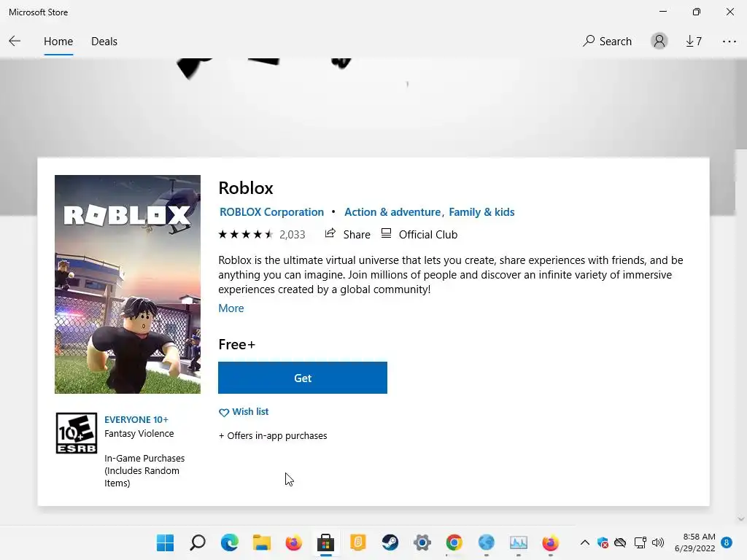Screen dimensions: 747x560
Task: Click the ESRB Everyone 10+ rating icon
Action: tap(76, 433)
